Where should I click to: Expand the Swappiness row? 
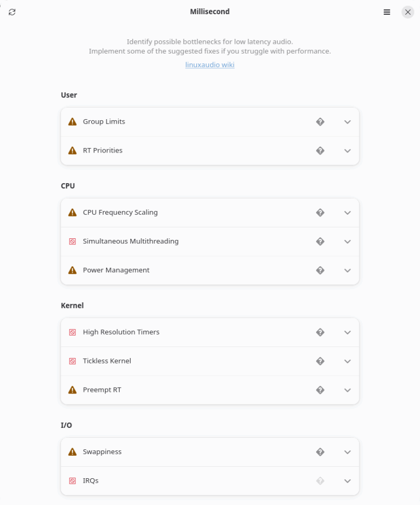pyautogui.click(x=347, y=452)
